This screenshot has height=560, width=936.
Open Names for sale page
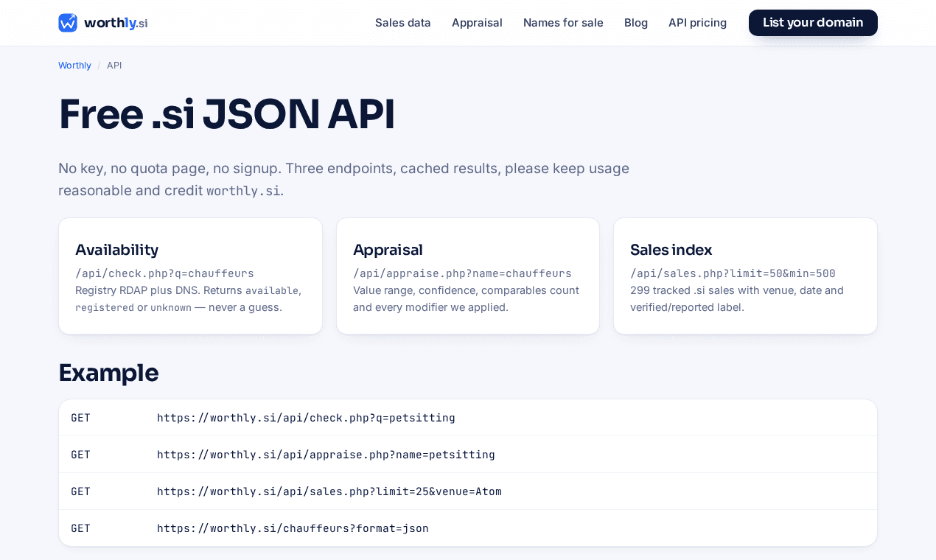pyautogui.click(x=563, y=23)
